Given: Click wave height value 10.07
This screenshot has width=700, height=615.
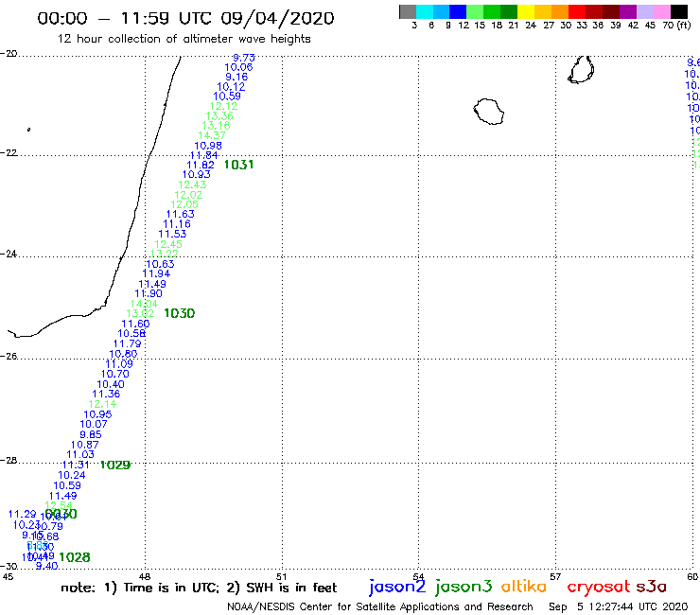Looking at the screenshot, I should (94, 424).
